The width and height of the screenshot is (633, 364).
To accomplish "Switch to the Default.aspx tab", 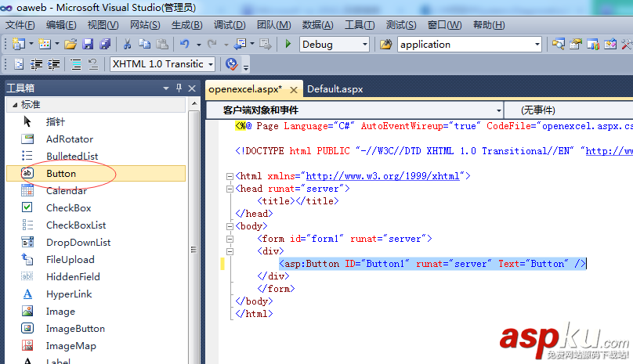I will tap(335, 89).
